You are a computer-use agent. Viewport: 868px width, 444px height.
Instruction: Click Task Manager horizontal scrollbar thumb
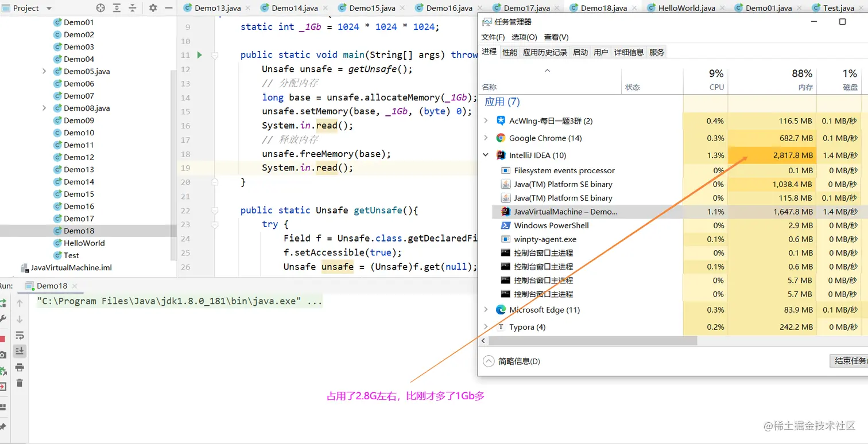pyautogui.click(x=593, y=341)
